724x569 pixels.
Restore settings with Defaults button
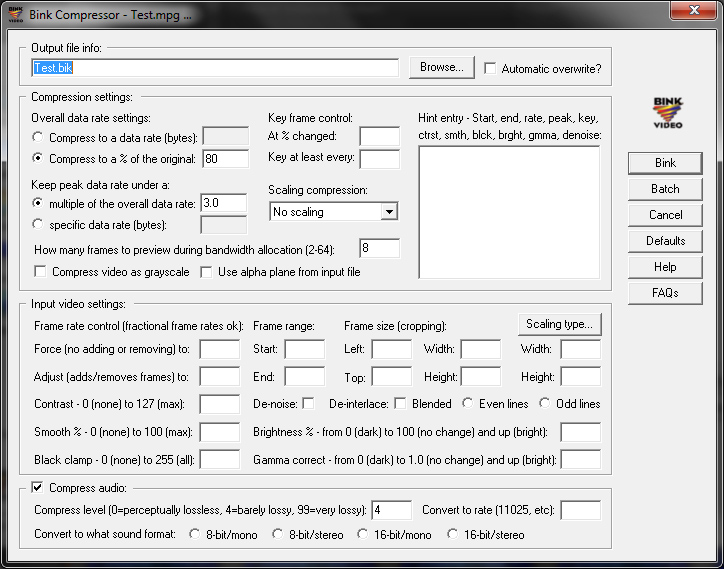coord(665,241)
